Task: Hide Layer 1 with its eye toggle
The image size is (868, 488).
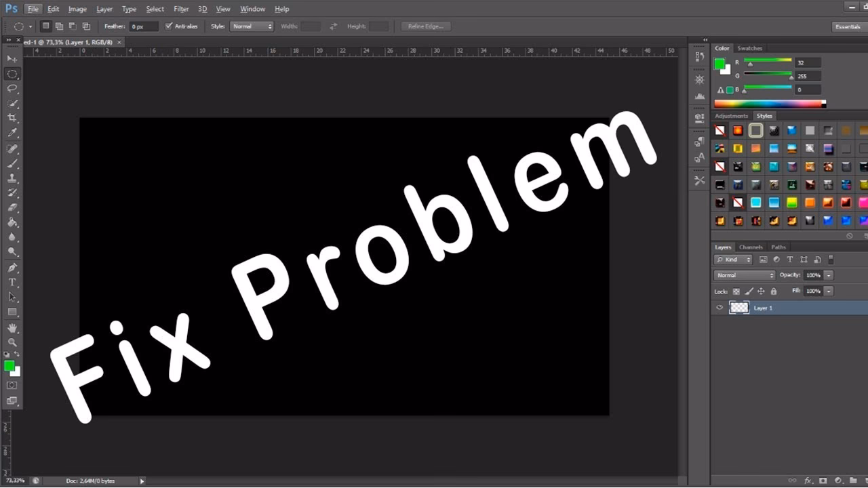Action: coord(719,307)
